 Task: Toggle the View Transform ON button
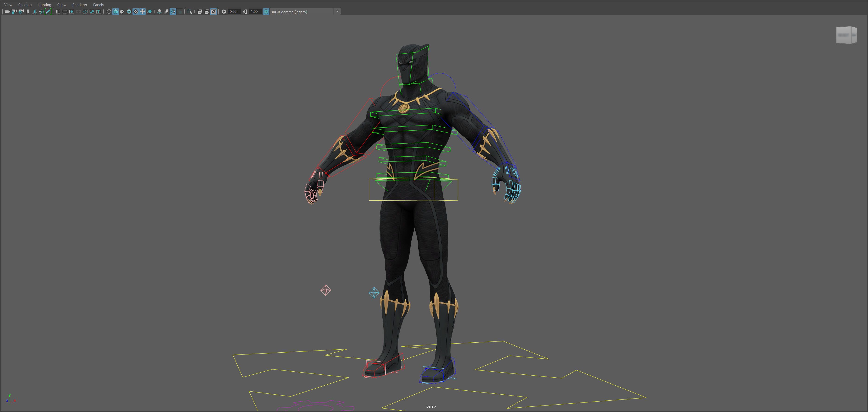[x=266, y=11]
